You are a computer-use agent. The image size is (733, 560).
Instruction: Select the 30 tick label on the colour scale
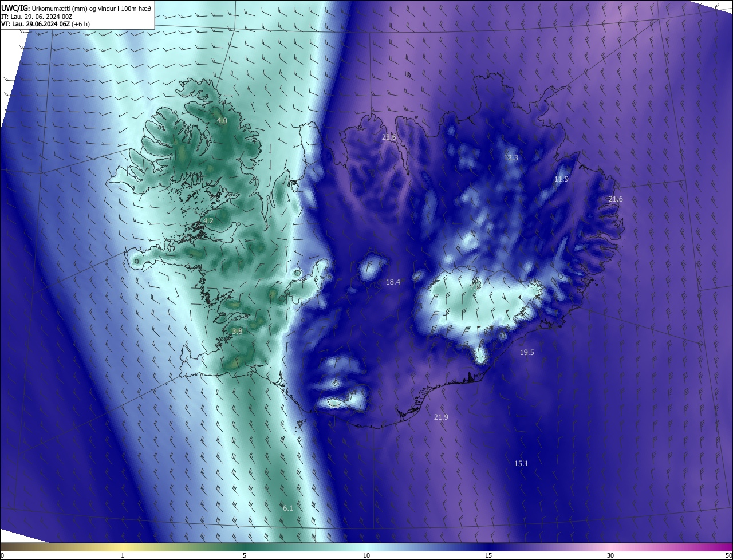click(610, 555)
